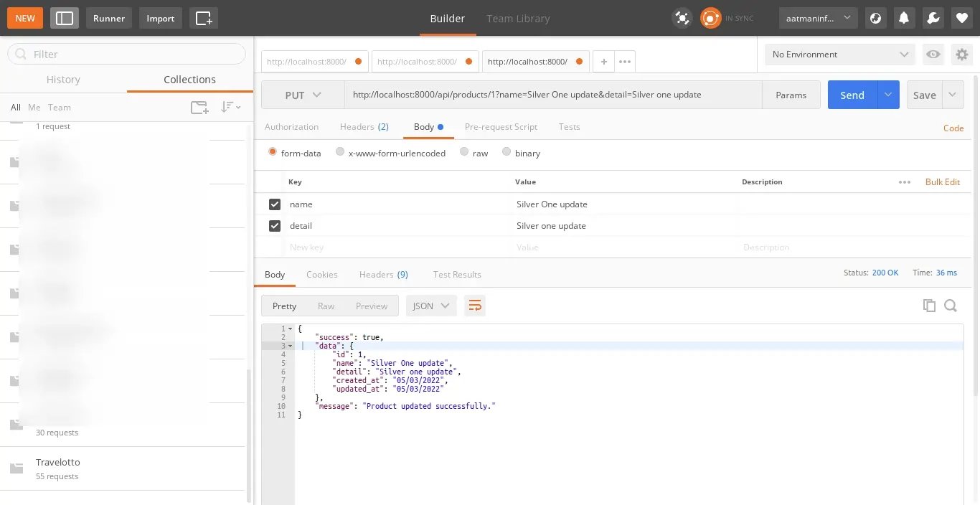Image resolution: width=980 pixels, height=505 pixels.
Task: Click the heart icon in top bar
Action: point(962,18)
